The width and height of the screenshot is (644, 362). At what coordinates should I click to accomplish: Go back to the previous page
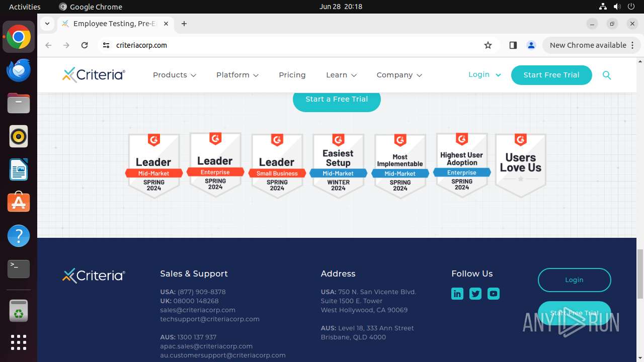click(48, 45)
